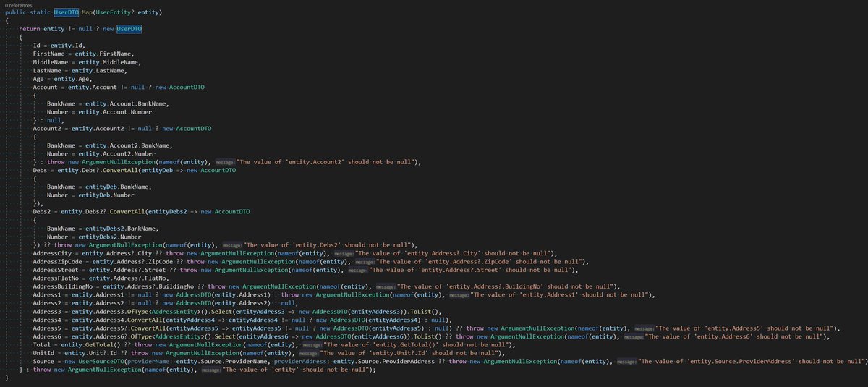This screenshot has height=387, width=868.
Task: Click the 'Age = entity.Age,' line
Action: [62, 79]
